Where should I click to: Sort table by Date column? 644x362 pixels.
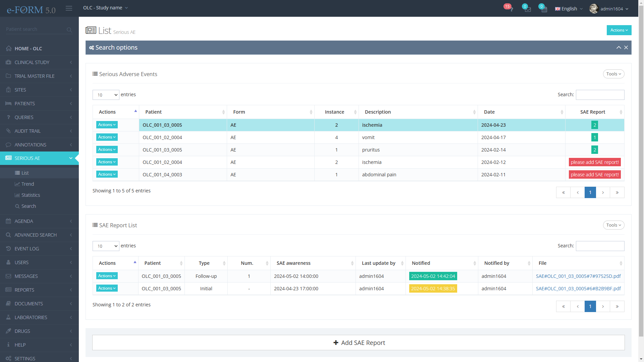[521, 112]
